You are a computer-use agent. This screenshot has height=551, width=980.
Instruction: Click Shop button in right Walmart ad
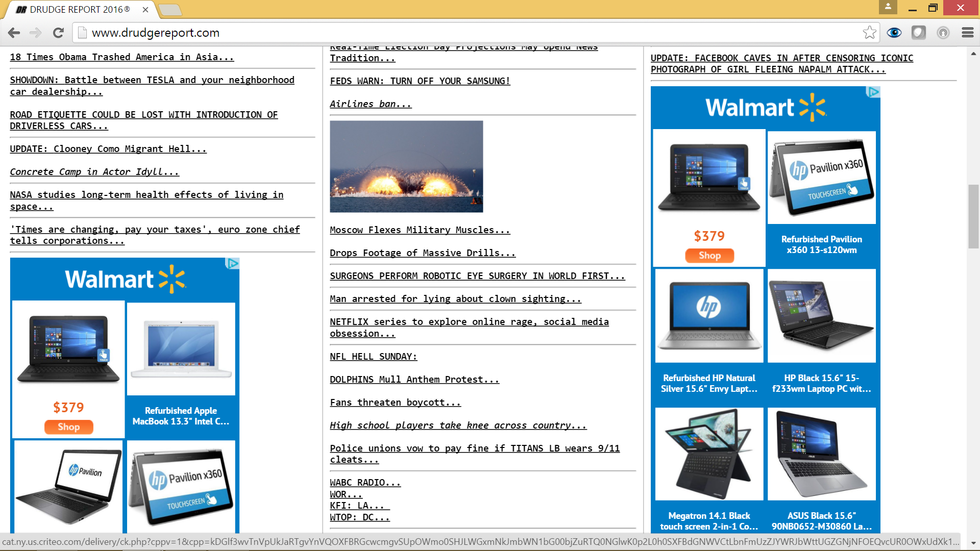pos(709,255)
